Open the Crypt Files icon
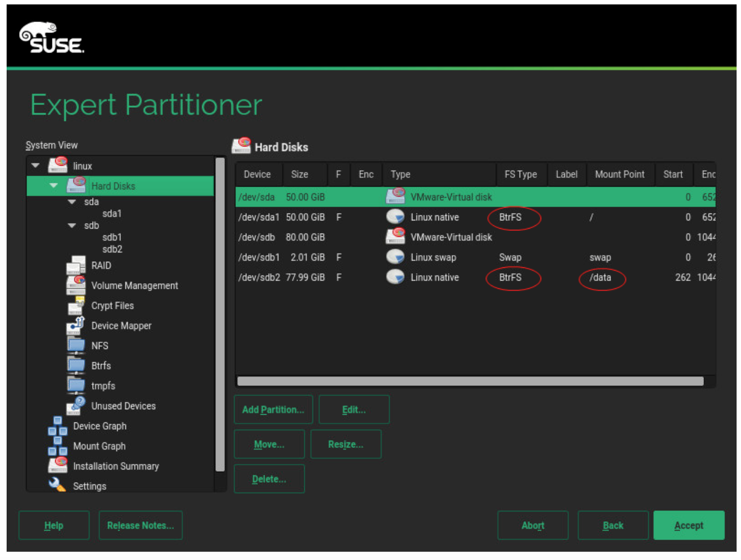This screenshot has width=741, height=560. [76, 306]
